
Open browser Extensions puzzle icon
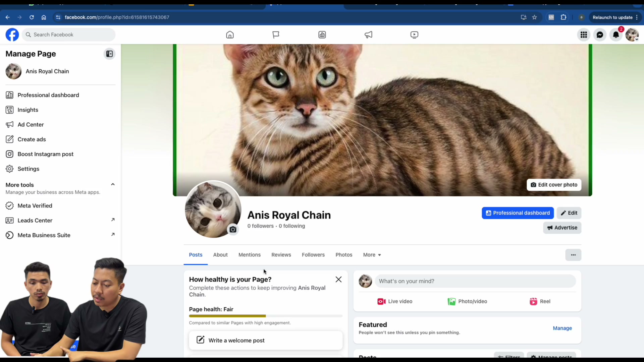tap(563, 17)
